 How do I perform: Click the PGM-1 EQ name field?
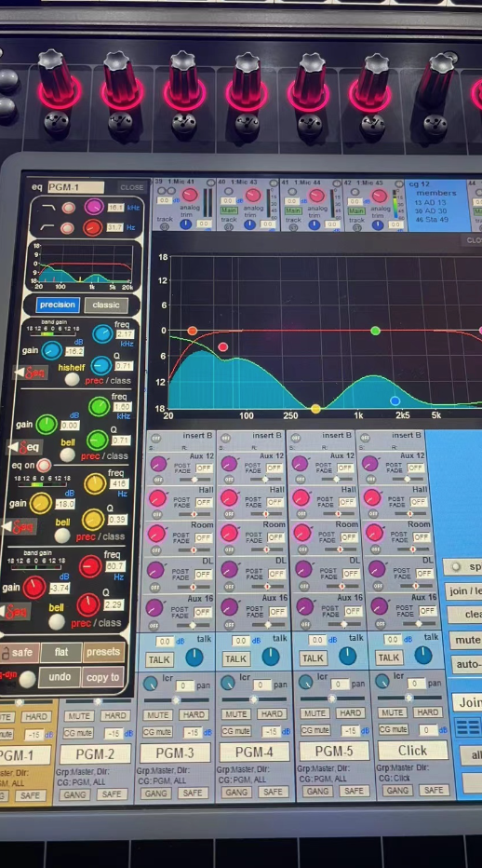point(75,187)
